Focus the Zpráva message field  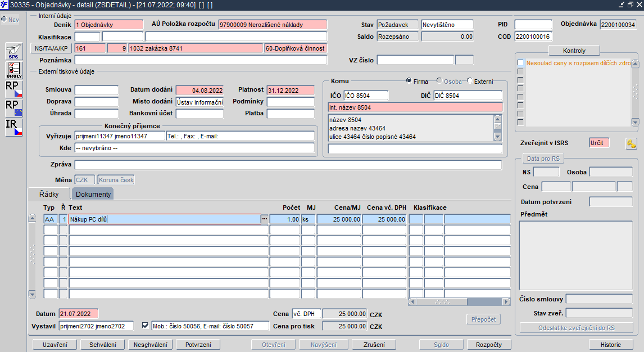click(288, 165)
